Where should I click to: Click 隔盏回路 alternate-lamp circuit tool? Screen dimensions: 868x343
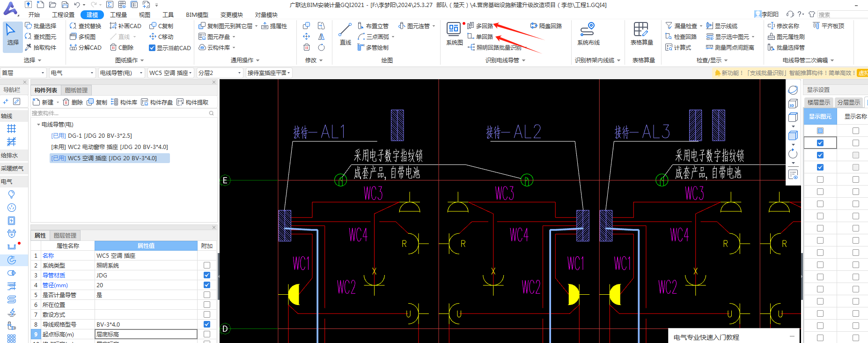(x=546, y=26)
